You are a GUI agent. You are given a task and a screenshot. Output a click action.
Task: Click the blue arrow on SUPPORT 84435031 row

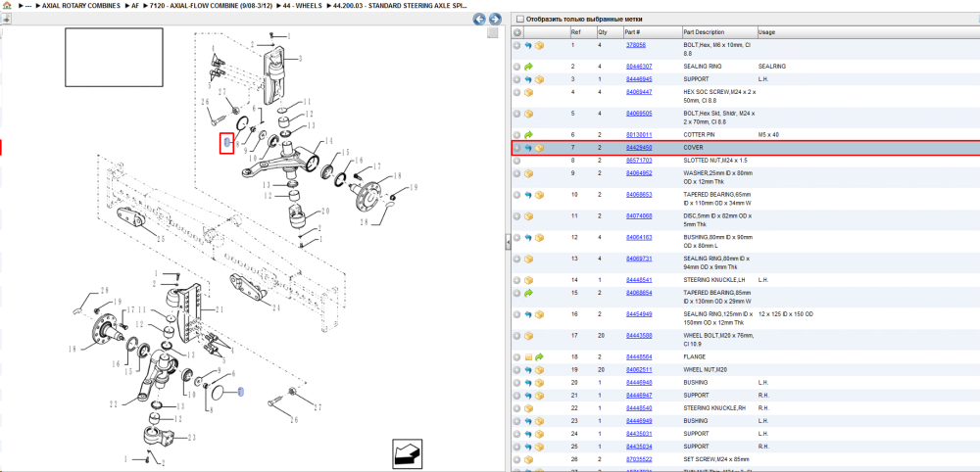pyautogui.click(x=528, y=434)
